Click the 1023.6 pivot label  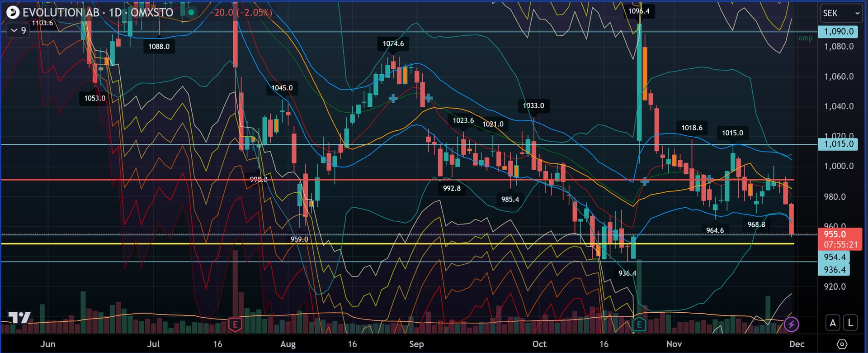[x=463, y=120]
